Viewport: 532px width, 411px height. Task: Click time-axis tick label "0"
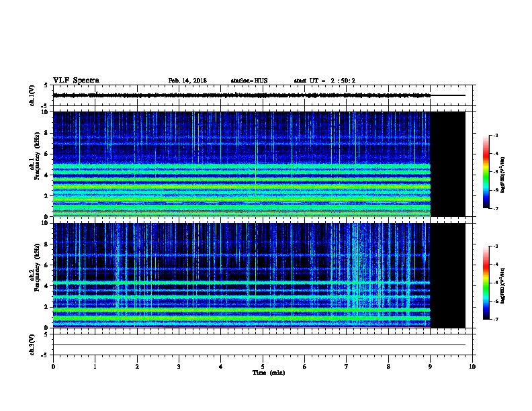click(x=53, y=367)
